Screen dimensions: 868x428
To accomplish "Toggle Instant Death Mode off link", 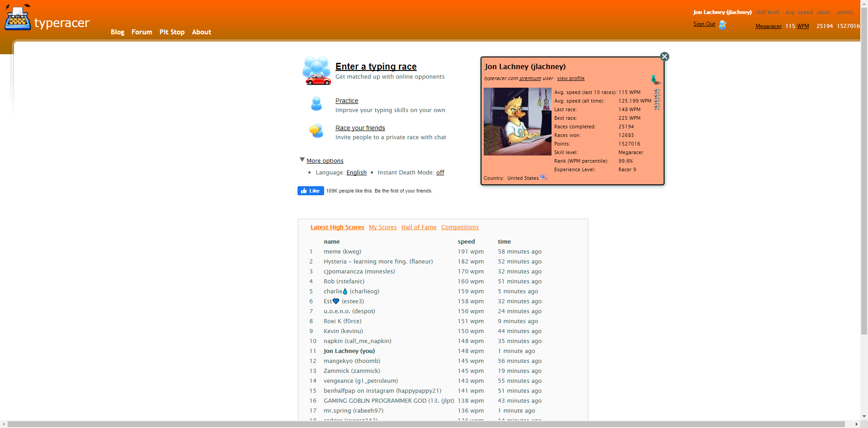I will (x=440, y=173).
